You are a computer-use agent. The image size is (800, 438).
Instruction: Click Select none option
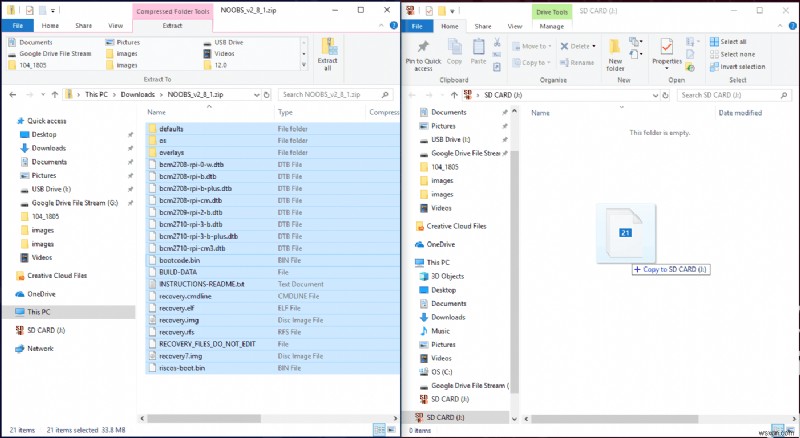[x=732, y=54]
